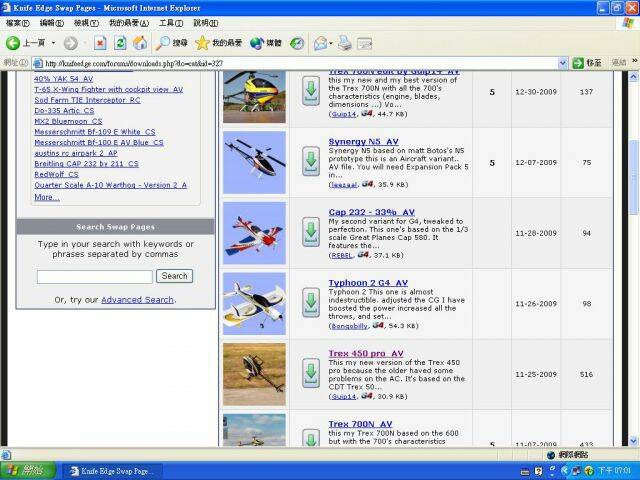Open Back button history dropdown arrow
The width and height of the screenshot is (640, 480).
click(53, 43)
